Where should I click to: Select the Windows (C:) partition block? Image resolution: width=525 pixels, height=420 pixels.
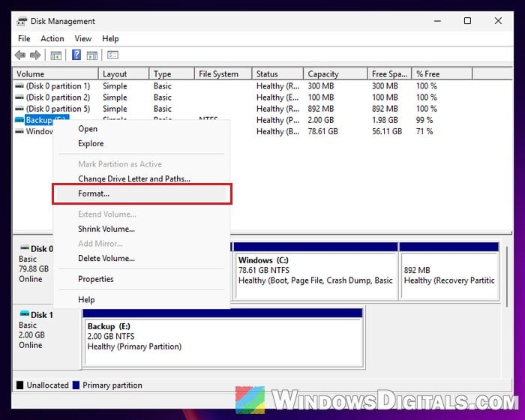click(316, 271)
